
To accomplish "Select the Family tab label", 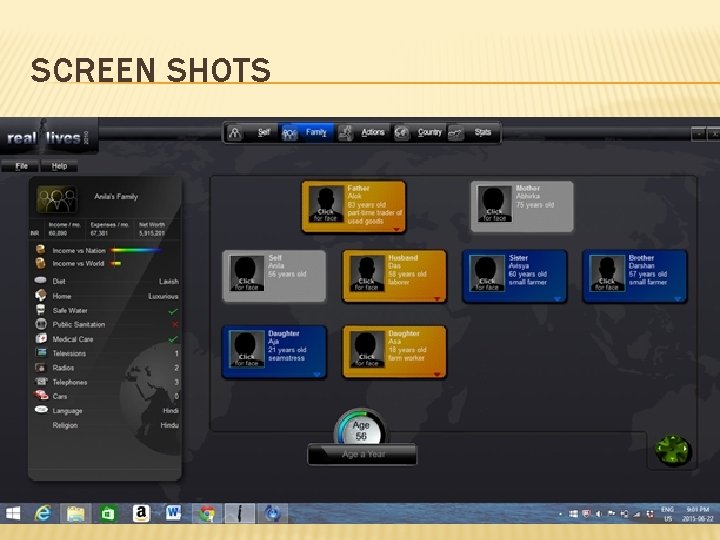I will [316, 133].
